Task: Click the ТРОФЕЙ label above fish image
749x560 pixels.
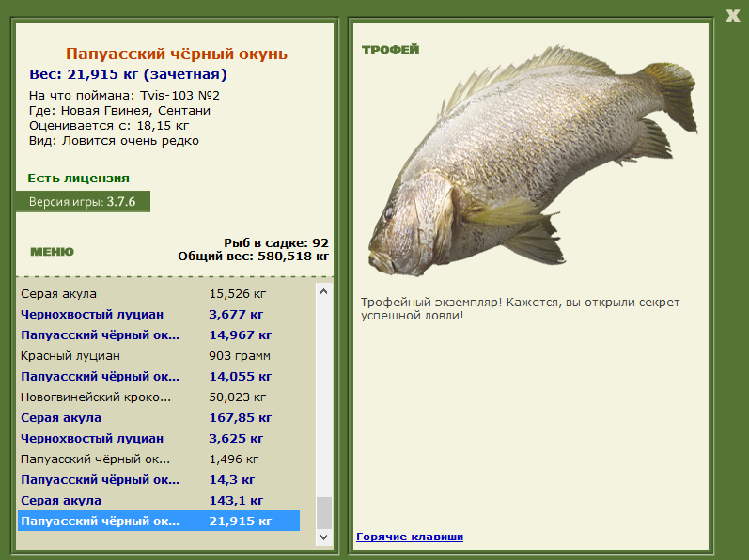Action: 390,50
